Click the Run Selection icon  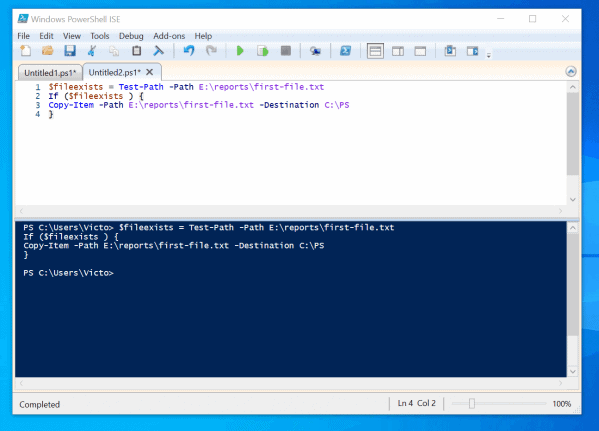pos(262,51)
